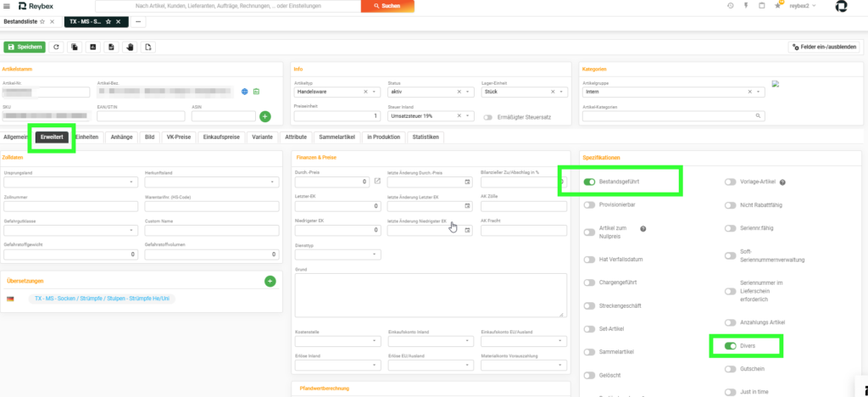Viewport: 868px width, 397px height.
Task: Click Felder ein-/ausblenden button
Action: [x=825, y=47]
